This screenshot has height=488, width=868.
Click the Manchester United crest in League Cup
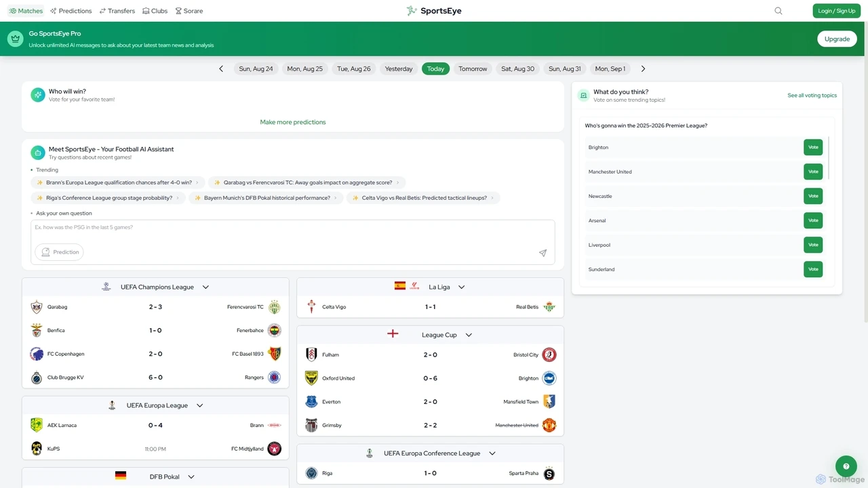(x=549, y=426)
